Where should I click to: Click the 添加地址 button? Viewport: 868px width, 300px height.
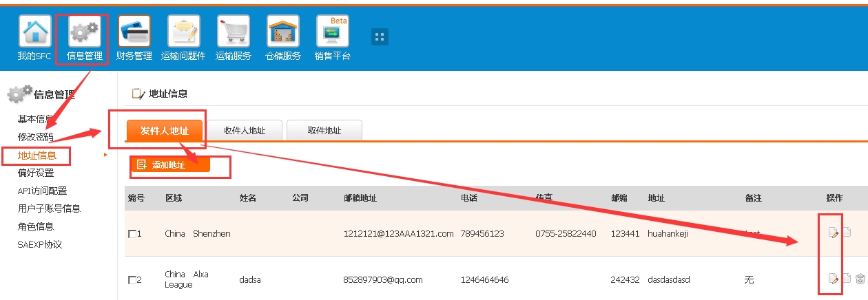[169, 164]
